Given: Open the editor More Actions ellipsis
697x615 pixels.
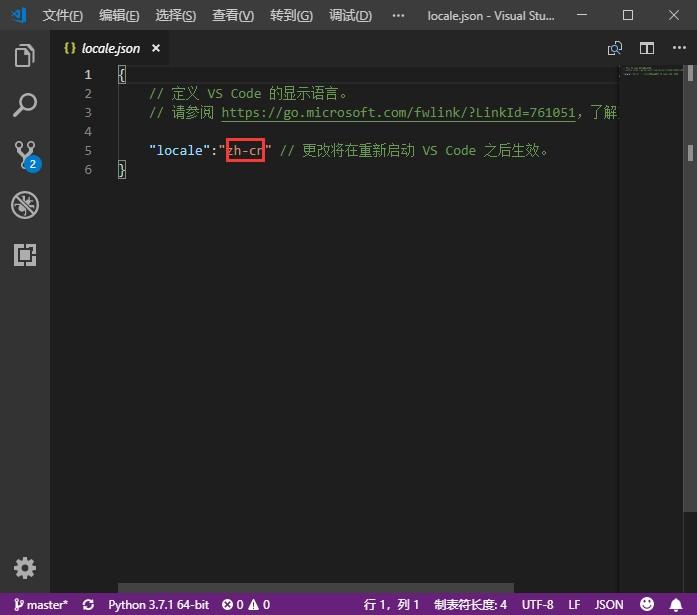Looking at the screenshot, I should [x=679, y=48].
